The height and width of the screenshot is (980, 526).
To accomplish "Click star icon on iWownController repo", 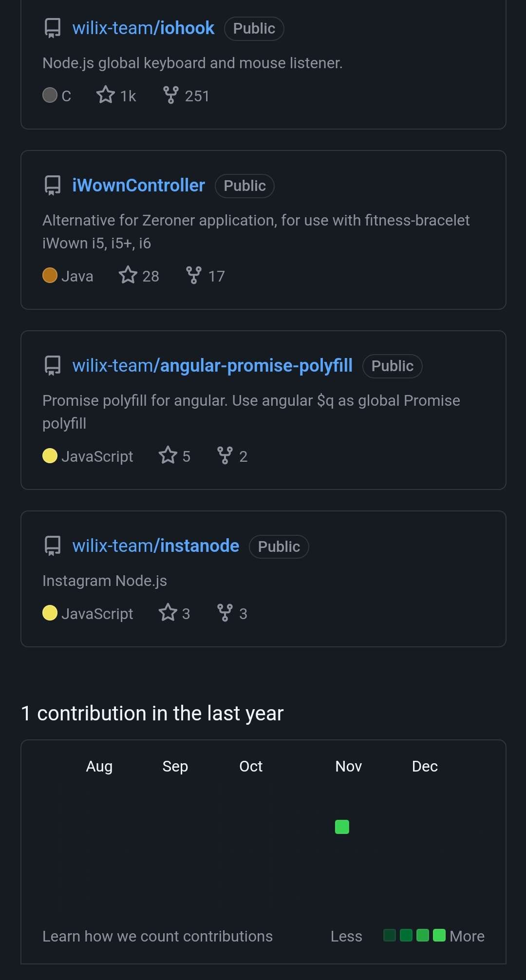I will click(x=128, y=275).
